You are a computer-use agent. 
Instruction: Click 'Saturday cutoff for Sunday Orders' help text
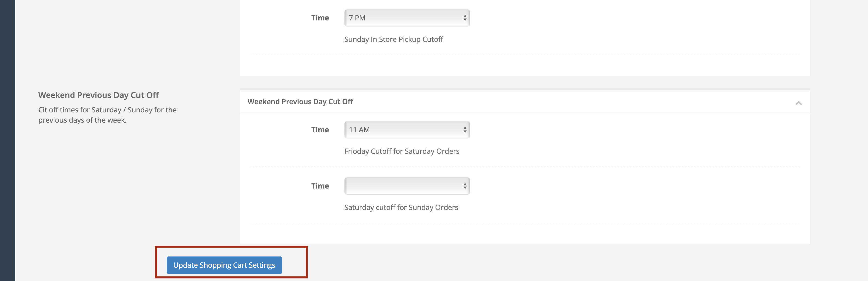coord(401,207)
